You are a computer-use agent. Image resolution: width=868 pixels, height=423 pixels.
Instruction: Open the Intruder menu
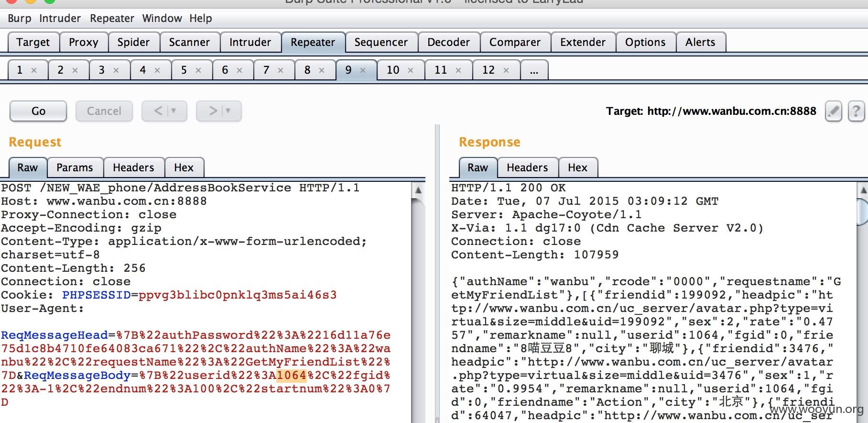pyautogui.click(x=60, y=18)
